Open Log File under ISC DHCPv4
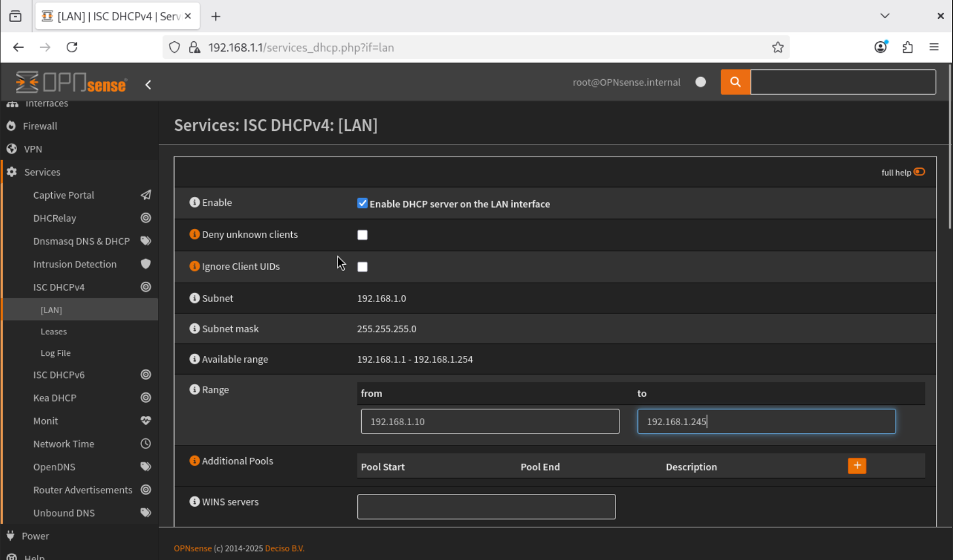This screenshot has height=560, width=953. [55, 353]
